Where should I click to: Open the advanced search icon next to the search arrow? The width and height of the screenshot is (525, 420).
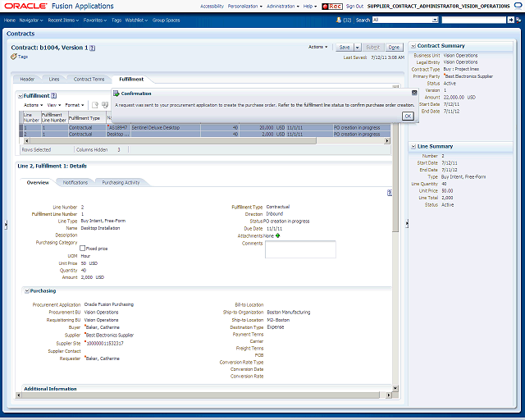point(518,20)
